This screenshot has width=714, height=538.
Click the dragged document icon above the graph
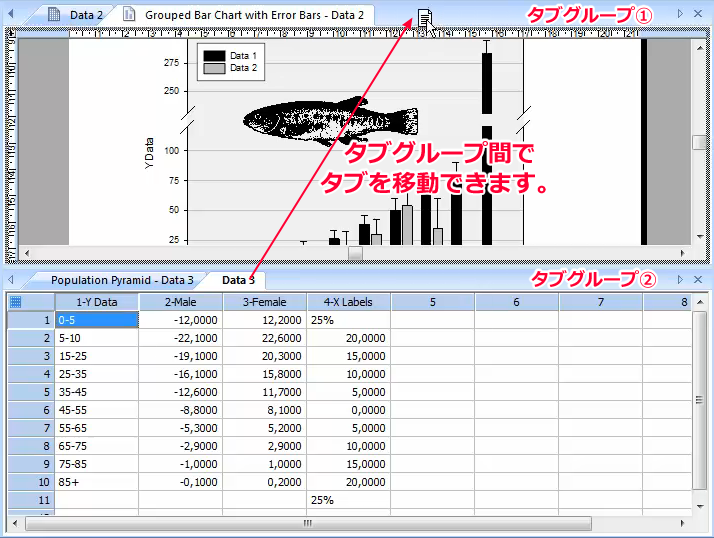pos(425,18)
